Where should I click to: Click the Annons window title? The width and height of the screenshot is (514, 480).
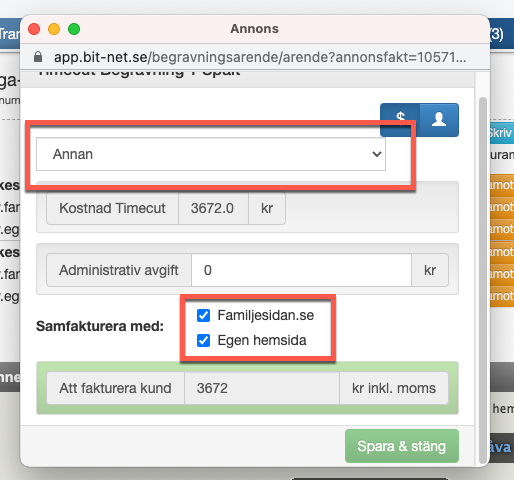pyautogui.click(x=254, y=29)
